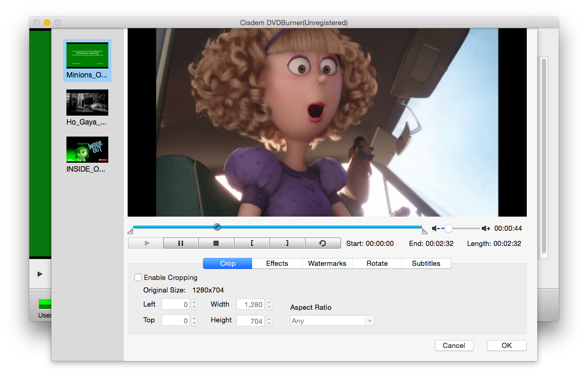
Task: Enable Cropping checkbox
Action: [139, 277]
